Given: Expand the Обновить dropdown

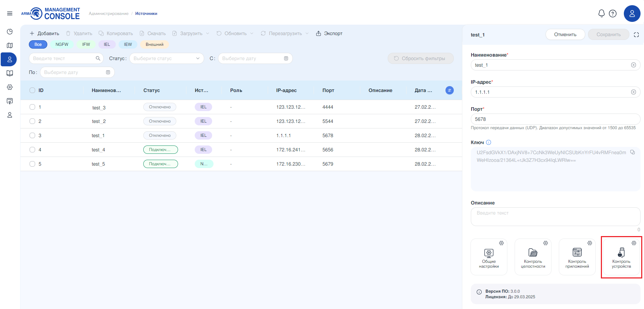Looking at the screenshot, I should pos(252,33).
